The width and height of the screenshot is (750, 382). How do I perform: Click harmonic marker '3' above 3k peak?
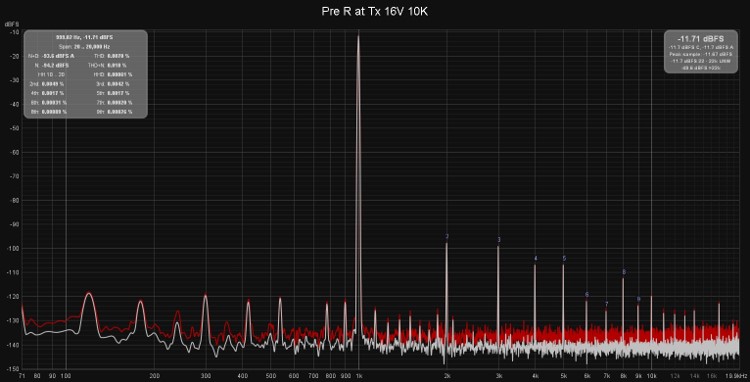point(499,240)
